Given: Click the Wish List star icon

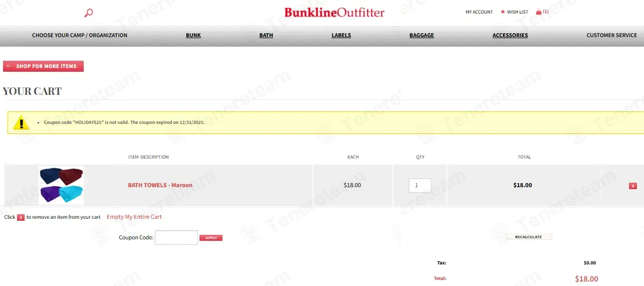Looking at the screenshot, I should click(503, 12).
